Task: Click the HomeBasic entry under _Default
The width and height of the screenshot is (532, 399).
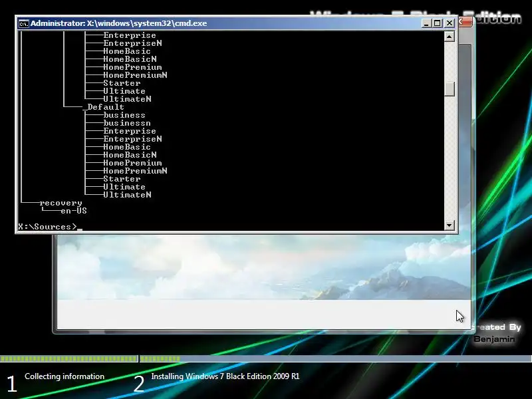Action: click(x=127, y=147)
